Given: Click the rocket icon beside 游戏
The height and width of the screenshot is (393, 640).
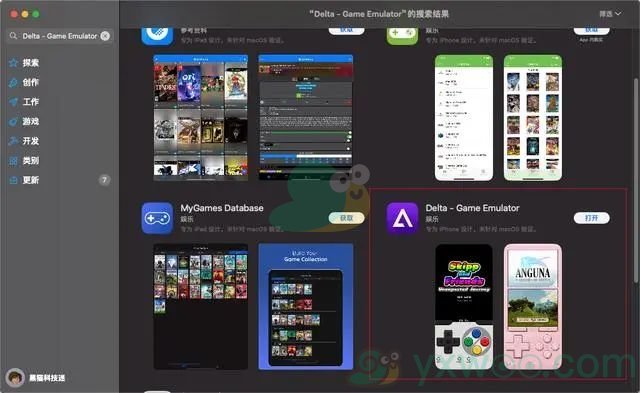Looking at the screenshot, I should 13,122.
